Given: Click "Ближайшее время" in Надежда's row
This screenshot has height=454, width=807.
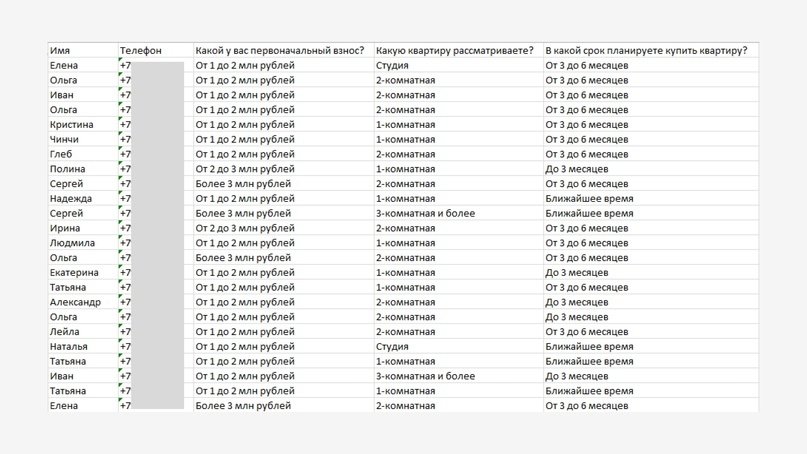Looking at the screenshot, I should point(589,199).
